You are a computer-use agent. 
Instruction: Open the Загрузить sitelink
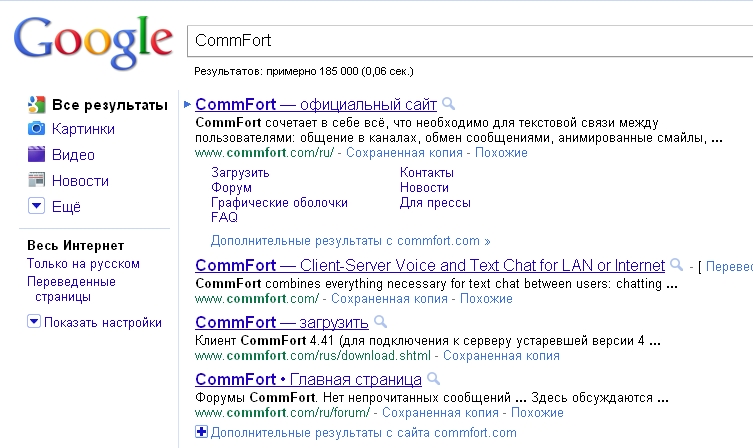[x=240, y=172]
